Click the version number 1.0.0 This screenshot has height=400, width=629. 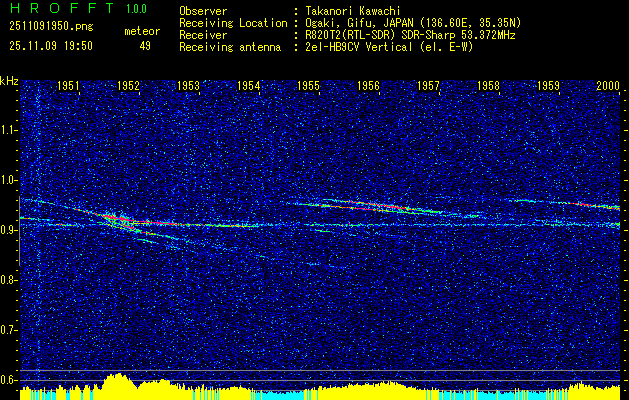[x=136, y=9]
